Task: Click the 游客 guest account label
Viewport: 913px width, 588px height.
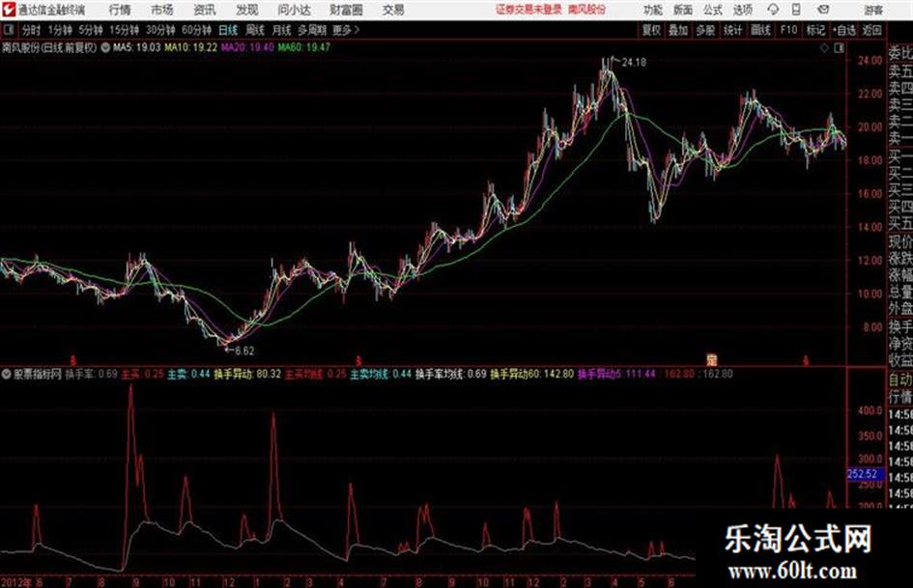Action: coord(872,10)
